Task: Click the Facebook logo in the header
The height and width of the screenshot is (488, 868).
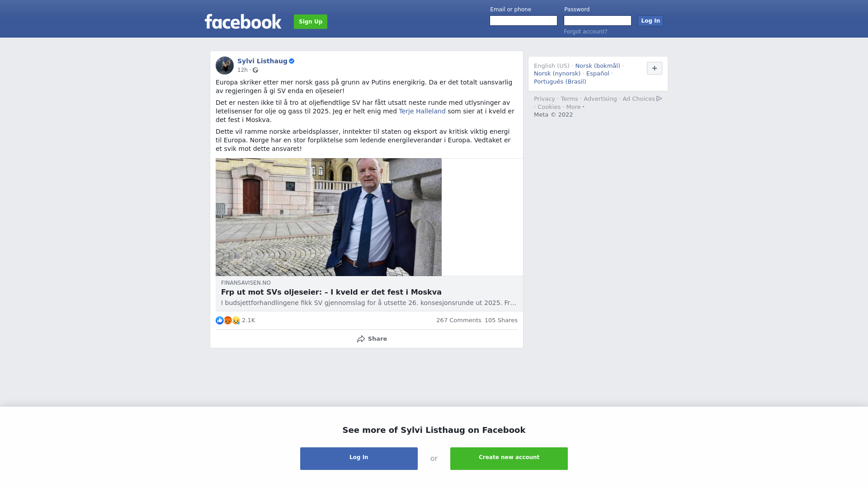Action: [243, 21]
